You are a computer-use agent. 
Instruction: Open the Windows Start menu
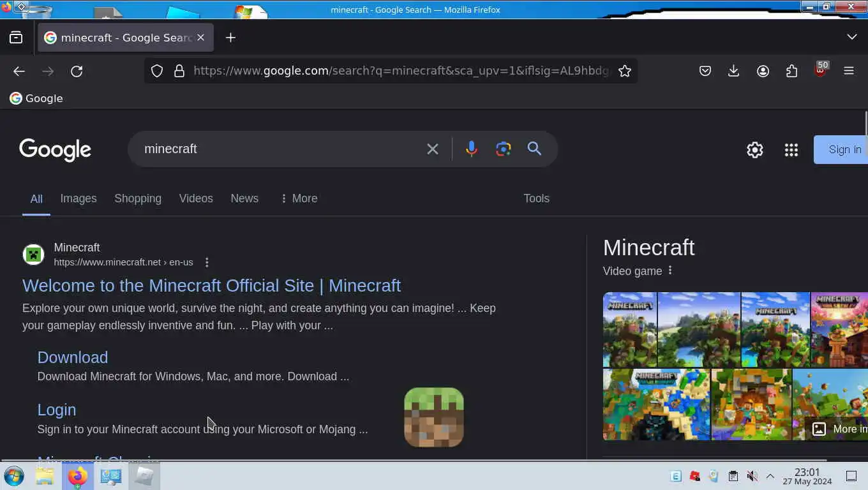click(14, 476)
